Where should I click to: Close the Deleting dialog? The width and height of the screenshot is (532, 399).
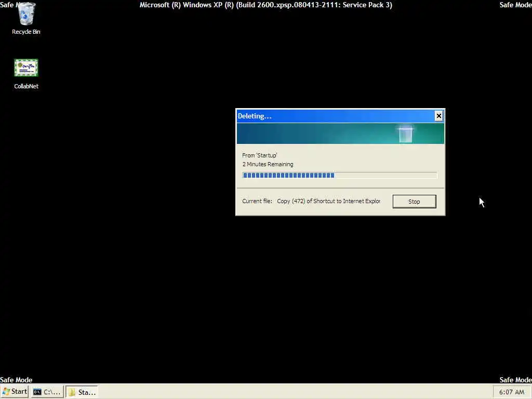pyautogui.click(x=438, y=116)
